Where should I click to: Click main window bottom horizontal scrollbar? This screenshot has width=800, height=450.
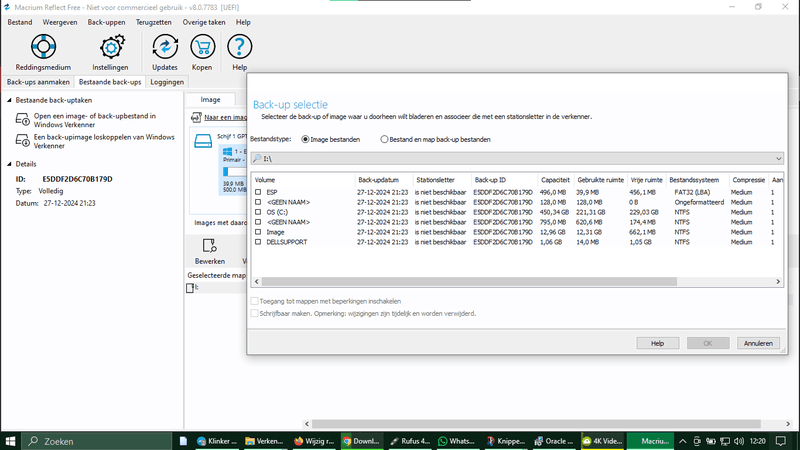[x=536, y=424]
